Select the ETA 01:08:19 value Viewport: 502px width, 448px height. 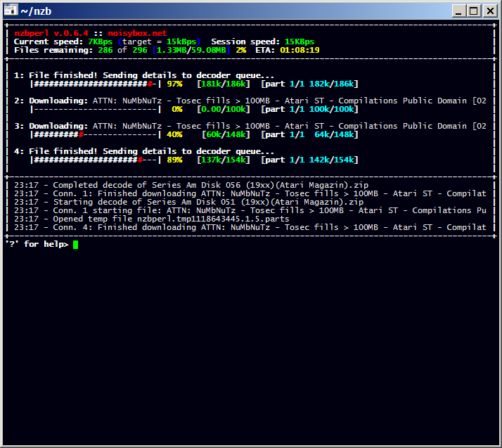[300, 50]
